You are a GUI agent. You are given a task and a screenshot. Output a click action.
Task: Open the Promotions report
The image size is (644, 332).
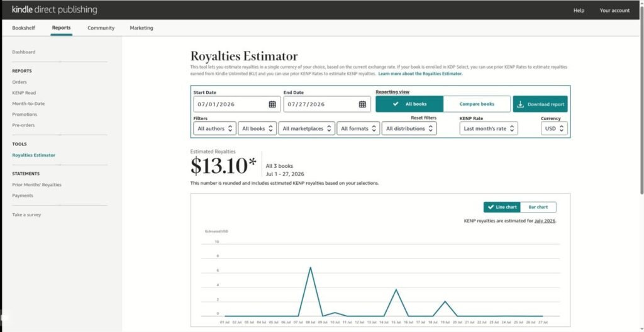(x=25, y=114)
